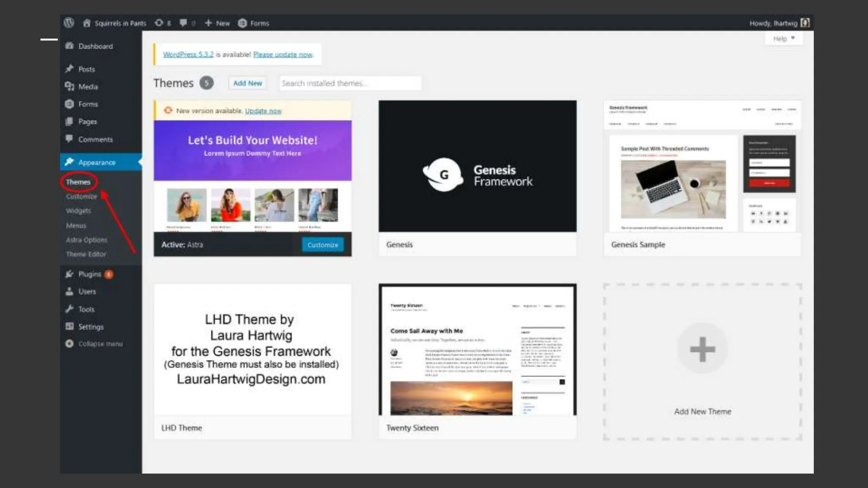Image resolution: width=868 pixels, height=488 pixels.
Task: Click the WordPress logo icon
Action: [x=69, y=23]
